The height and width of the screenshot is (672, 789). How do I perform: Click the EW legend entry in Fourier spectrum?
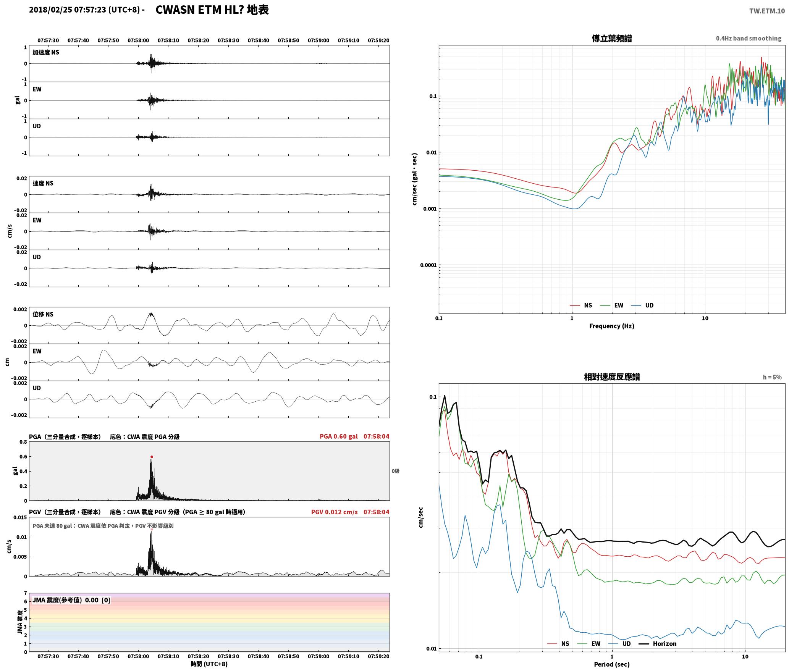611,305
